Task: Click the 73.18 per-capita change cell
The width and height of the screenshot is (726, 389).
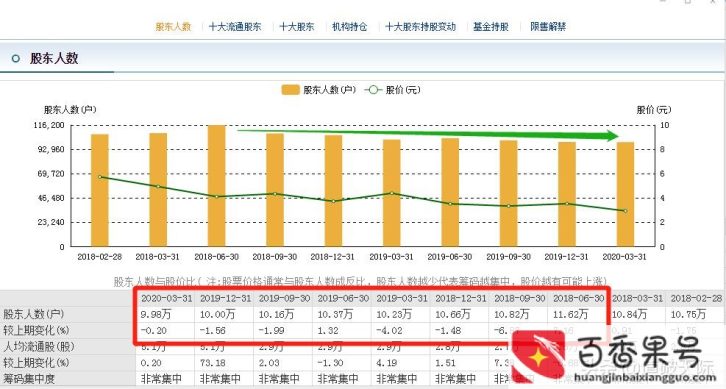Action: 213,363
